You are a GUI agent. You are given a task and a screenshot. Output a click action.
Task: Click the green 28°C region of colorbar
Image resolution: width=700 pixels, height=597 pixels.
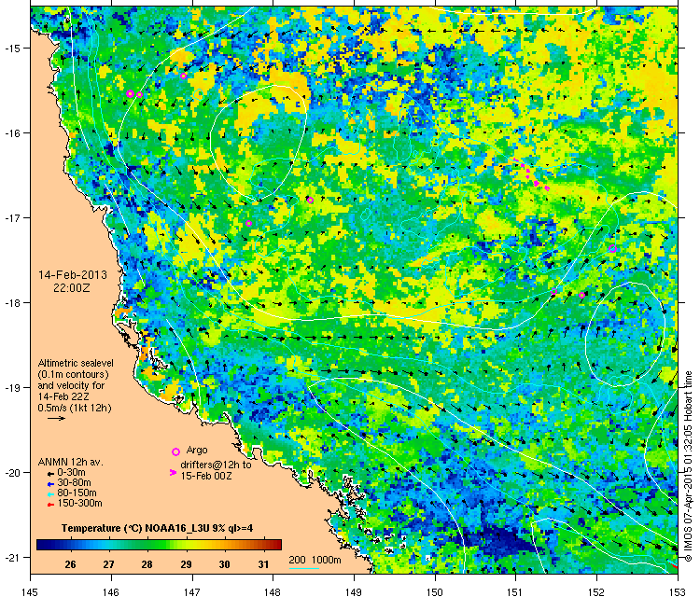(147, 545)
